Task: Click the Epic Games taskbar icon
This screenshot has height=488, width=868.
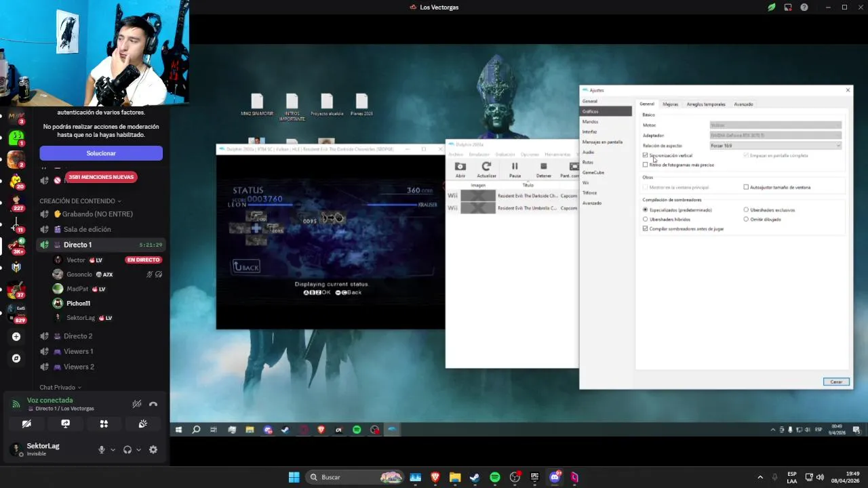Action: click(x=534, y=477)
